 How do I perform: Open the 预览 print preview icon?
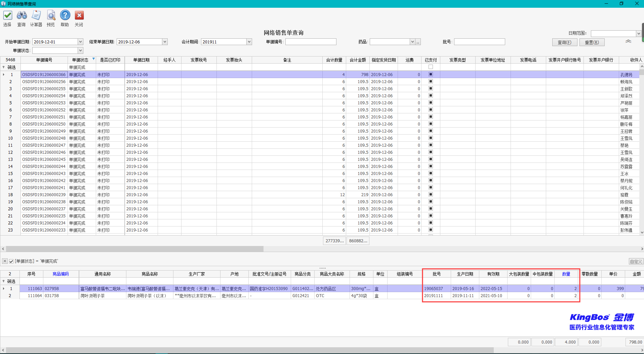(51, 15)
